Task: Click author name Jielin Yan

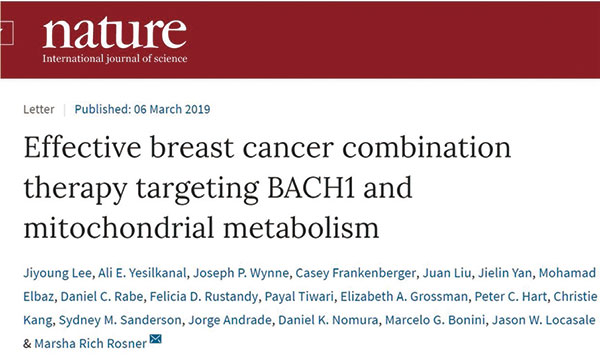Action: click(505, 273)
